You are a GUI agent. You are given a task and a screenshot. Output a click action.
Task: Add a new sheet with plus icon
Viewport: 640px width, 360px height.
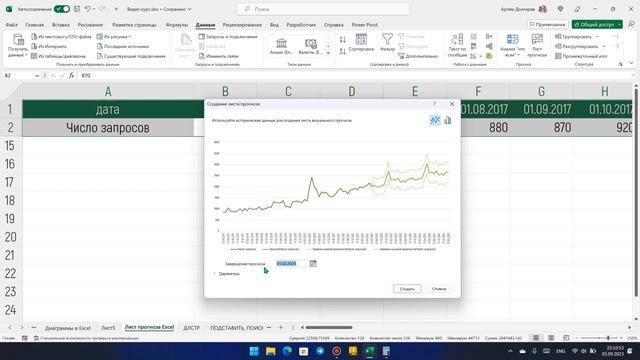point(280,328)
